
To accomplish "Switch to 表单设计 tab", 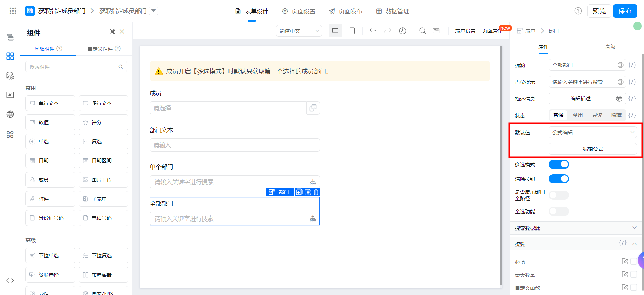I will pyautogui.click(x=252, y=11).
